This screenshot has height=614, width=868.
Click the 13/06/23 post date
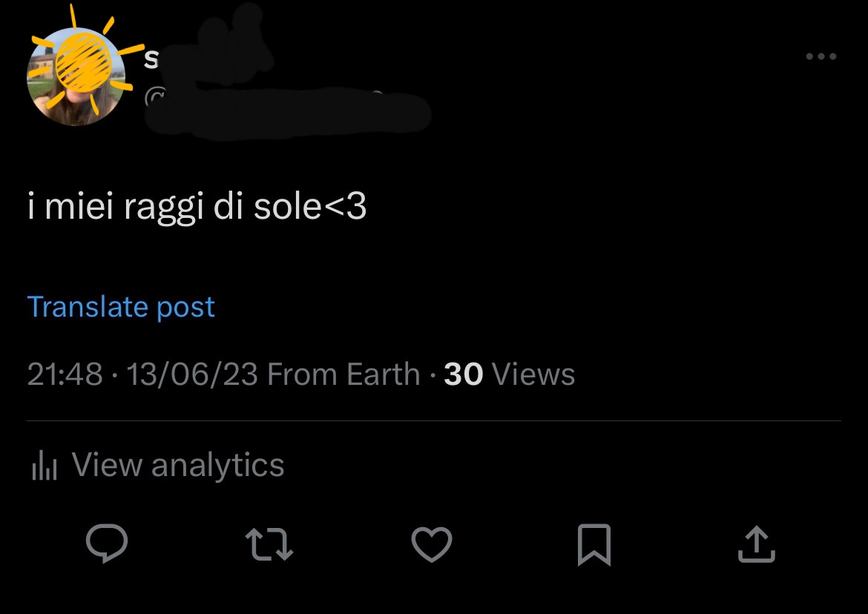(192, 374)
